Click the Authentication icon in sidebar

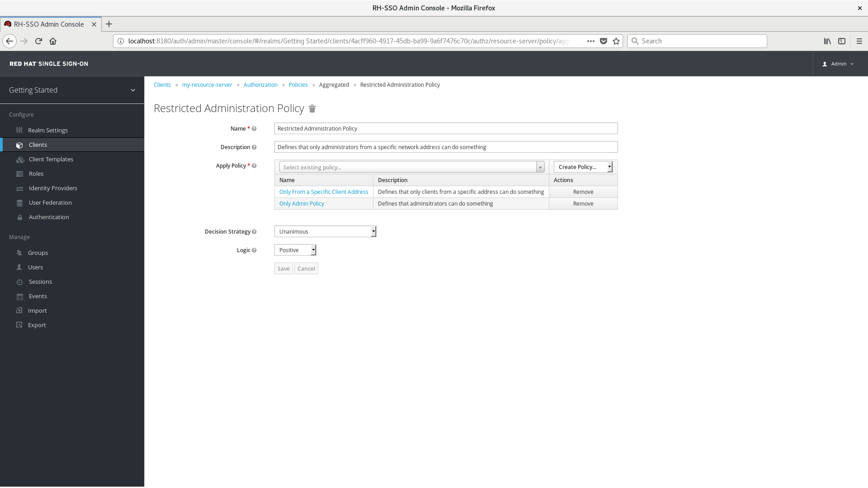coord(20,217)
